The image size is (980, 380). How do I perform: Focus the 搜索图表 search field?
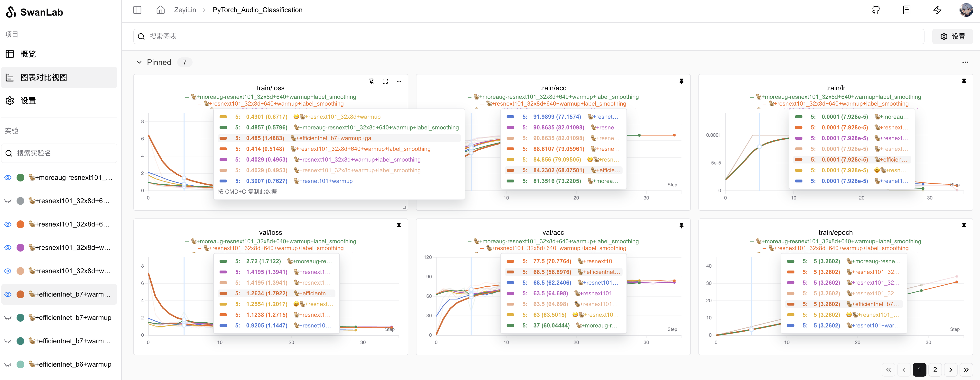(x=529, y=36)
